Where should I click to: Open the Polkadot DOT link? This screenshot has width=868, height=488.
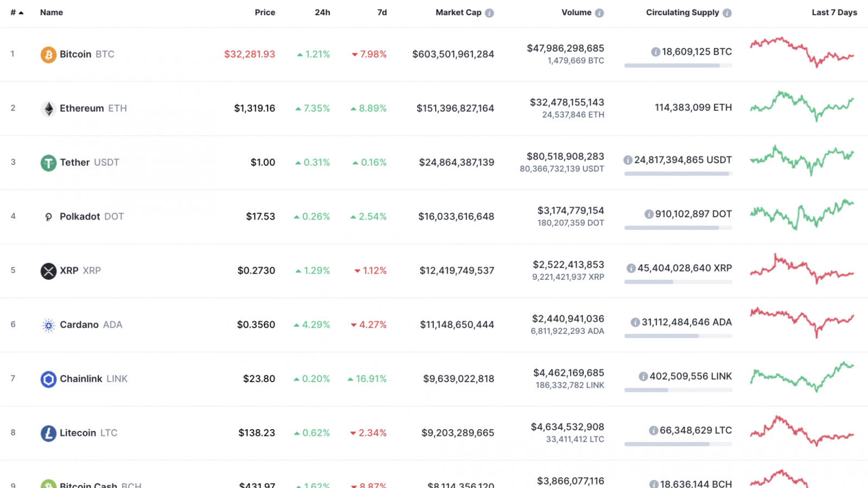point(92,217)
